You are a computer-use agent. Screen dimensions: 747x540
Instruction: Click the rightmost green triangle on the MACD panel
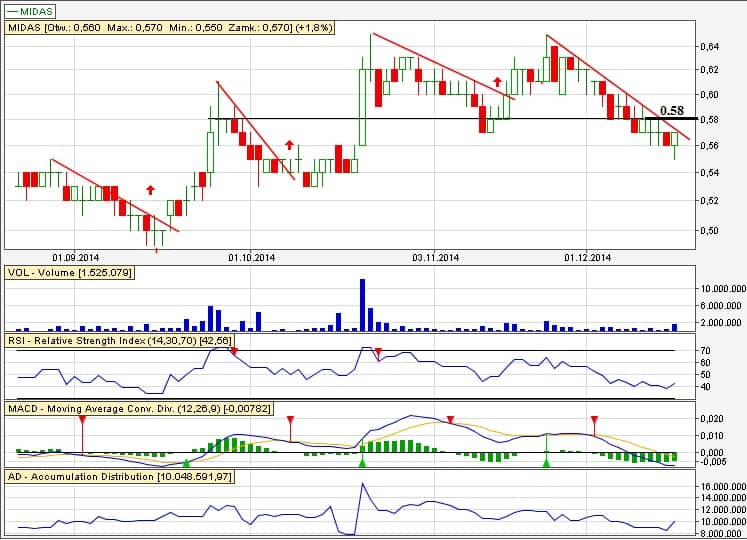pos(546,462)
